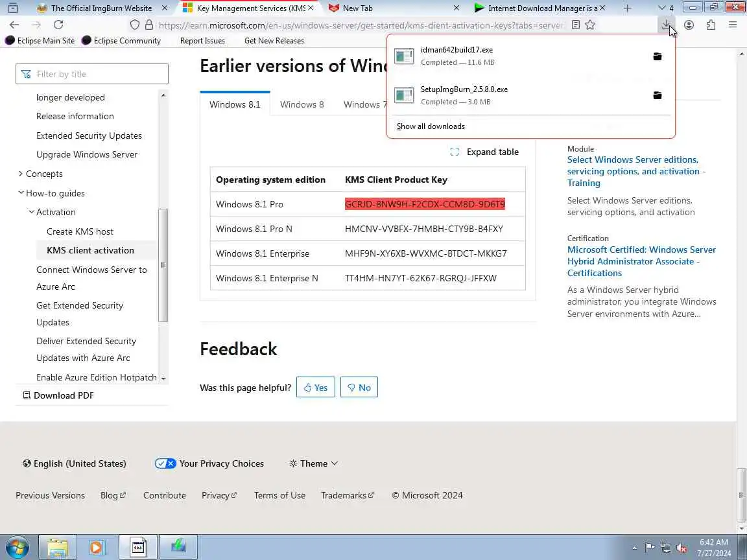Image resolution: width=747 pixels, height=560 pixels.
Task: Click the muted volume tray icon
Action: coord(682,548)
